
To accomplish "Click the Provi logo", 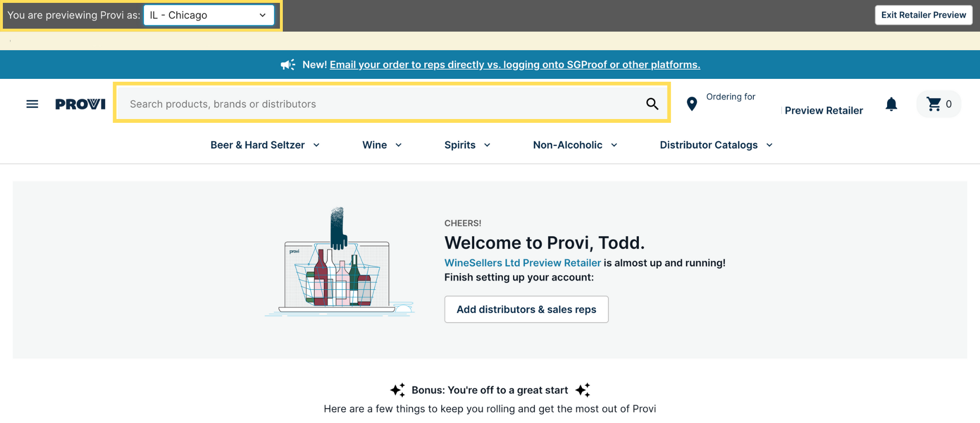I will (80, 104).
